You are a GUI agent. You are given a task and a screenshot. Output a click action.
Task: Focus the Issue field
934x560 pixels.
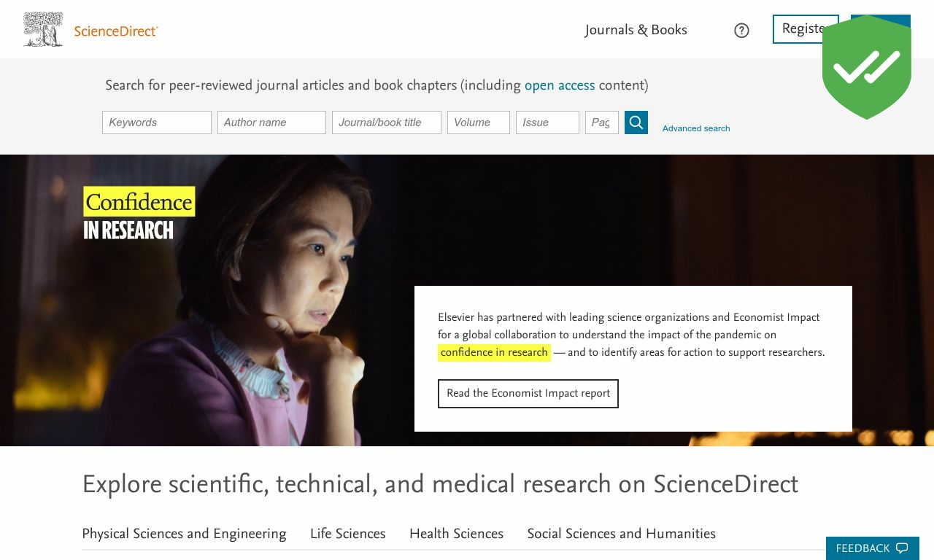[547, 122]
